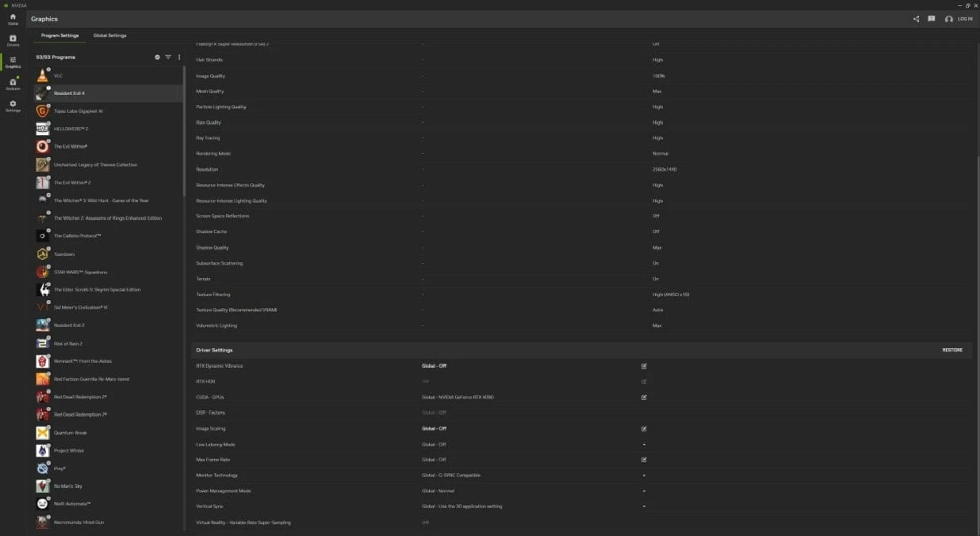Click the Screen Space Reflections setting label
Image resolution: width=980 pixels, height=536 pixels.
point(223,216)
